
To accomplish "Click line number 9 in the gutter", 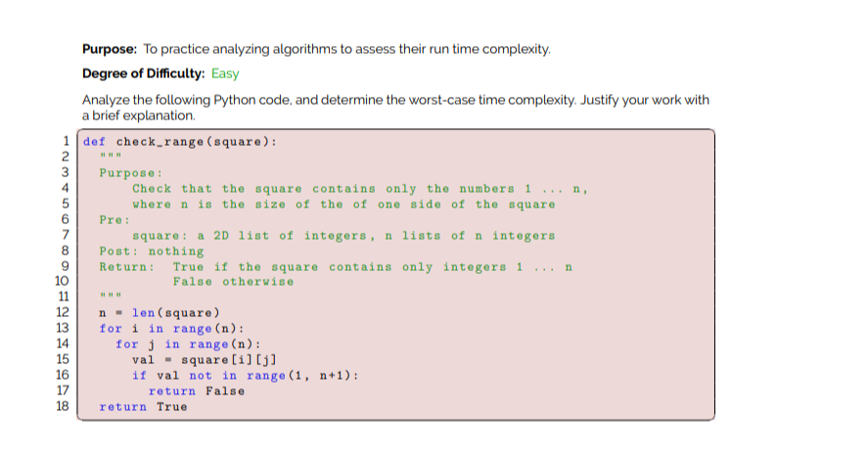I will coord(65,266).
